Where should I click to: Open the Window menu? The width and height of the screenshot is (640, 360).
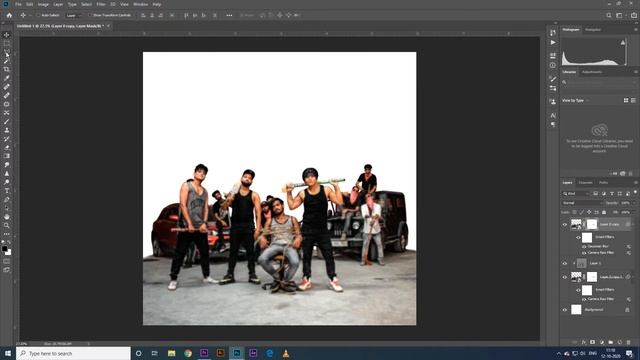140,4
